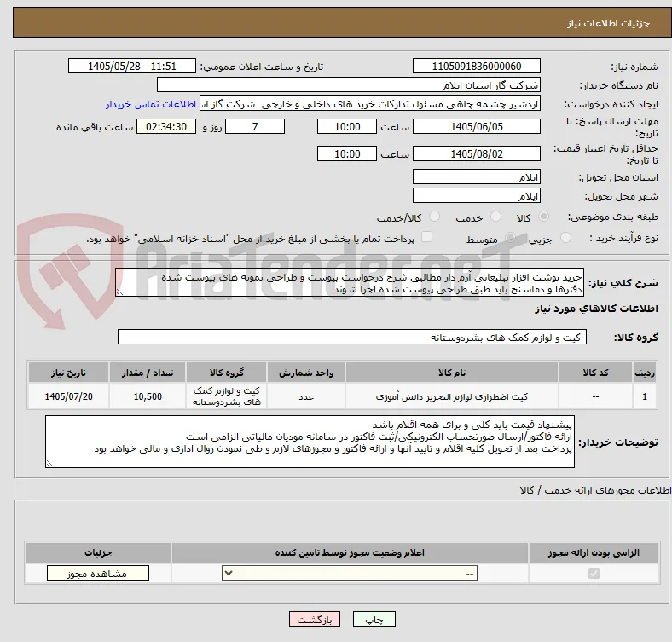Click the توضیحات خریدار text area

click(x=310, y=442)
